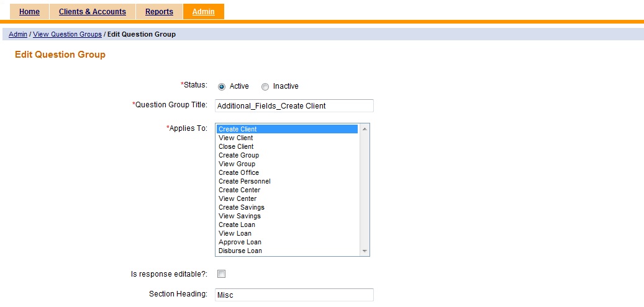
Task: Focus the Section Heading input field
Action: coord(294,295)
